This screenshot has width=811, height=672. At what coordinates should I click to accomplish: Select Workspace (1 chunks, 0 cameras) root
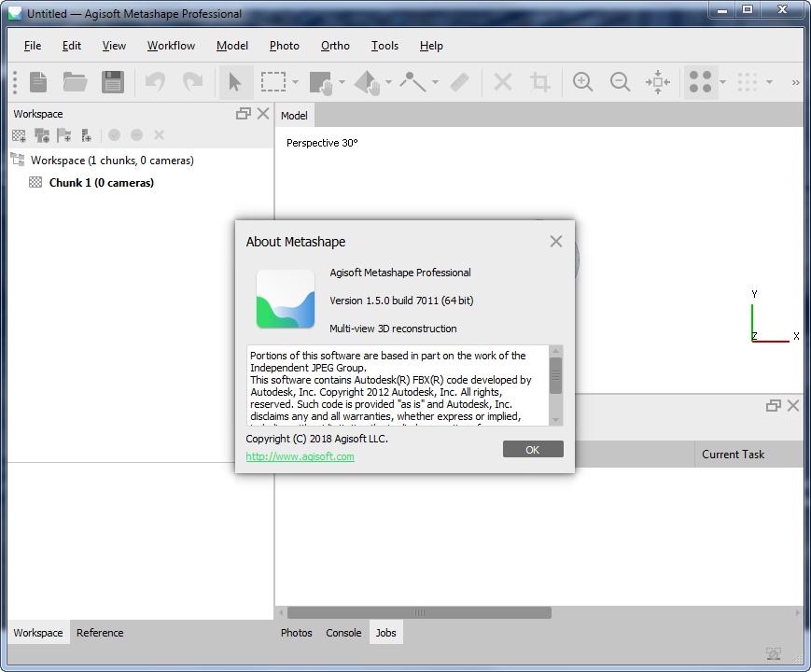112,161
